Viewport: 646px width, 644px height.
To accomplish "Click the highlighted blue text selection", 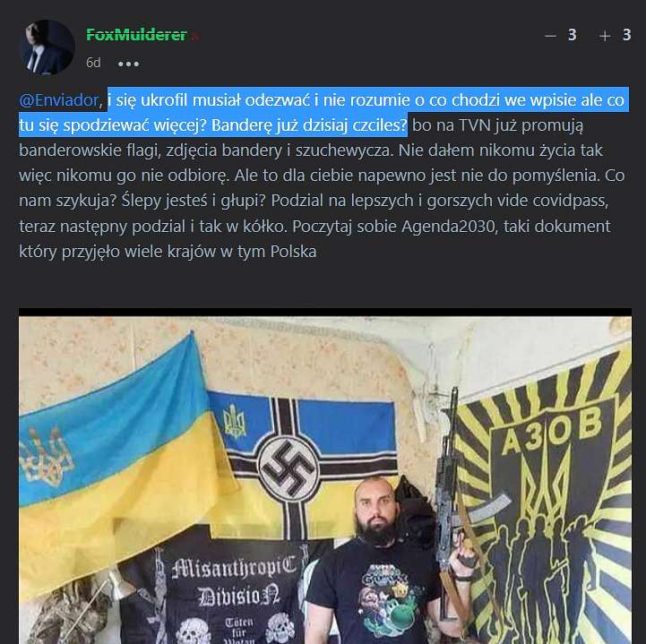I will pos(323,112).
